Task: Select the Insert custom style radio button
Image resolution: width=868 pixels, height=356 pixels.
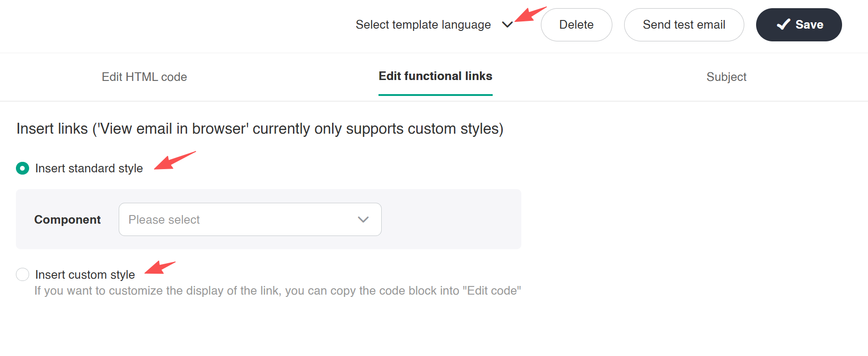Action: 22,275
